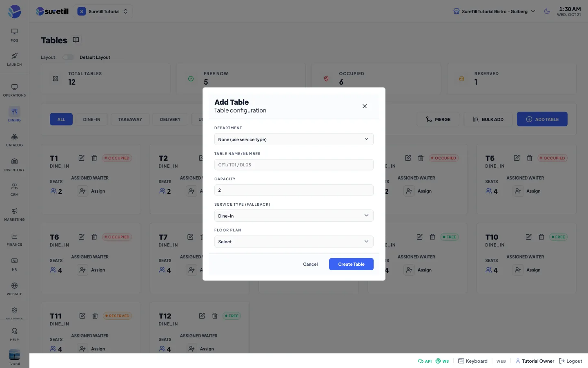Click the Capacity input field
The image size is (588, 368).
click(x=294, y=190)
